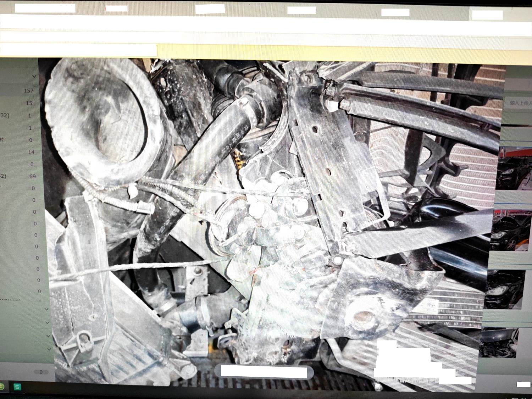Viewport: 532px width, 399px height.
Task: Select the row ending in 片 with count 0
Action: pos(18,140)
